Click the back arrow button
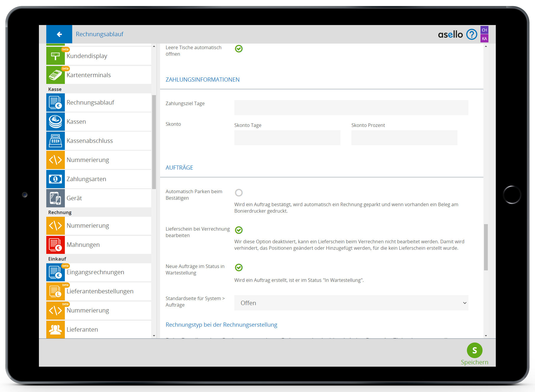This screenshot has width=535, height=392. [59, 34]
